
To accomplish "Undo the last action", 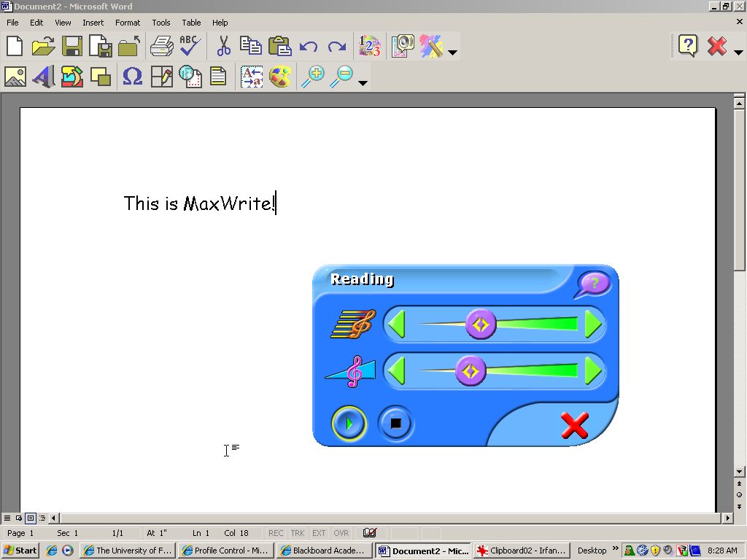I will click(309, 47).
